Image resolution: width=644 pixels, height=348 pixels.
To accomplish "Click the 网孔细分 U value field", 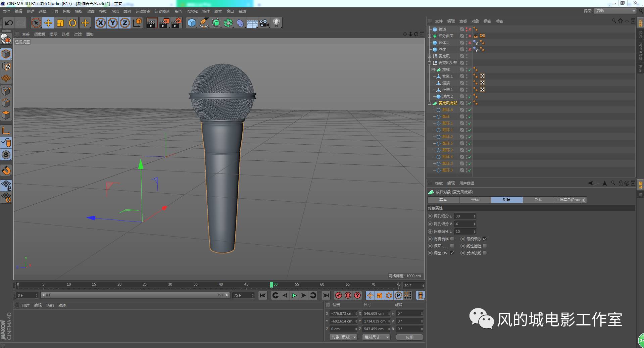I will click(x=463, y=216).
